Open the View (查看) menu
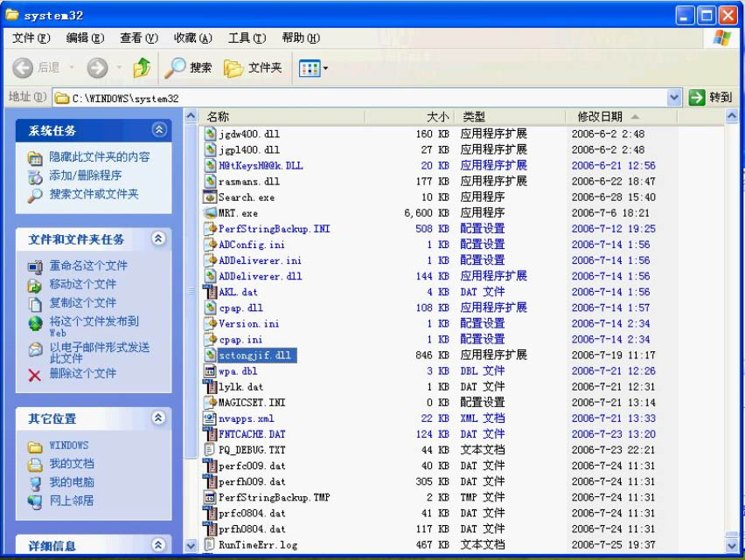This screenshot has height=560, width=745. pyautogui.click(x=139, y=38)
